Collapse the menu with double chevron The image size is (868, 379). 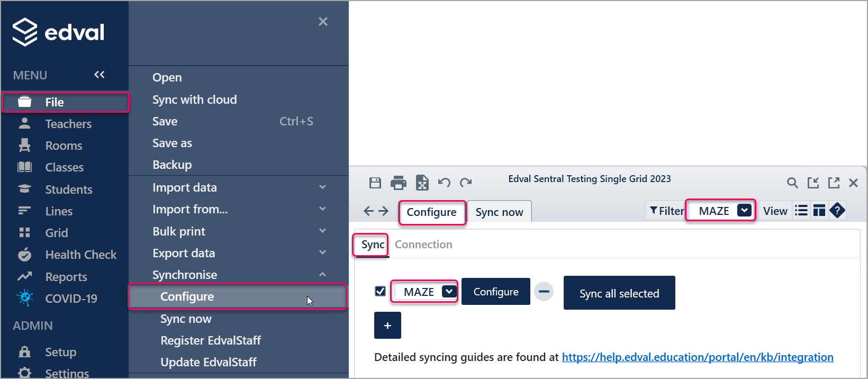(x=100, y=75)
